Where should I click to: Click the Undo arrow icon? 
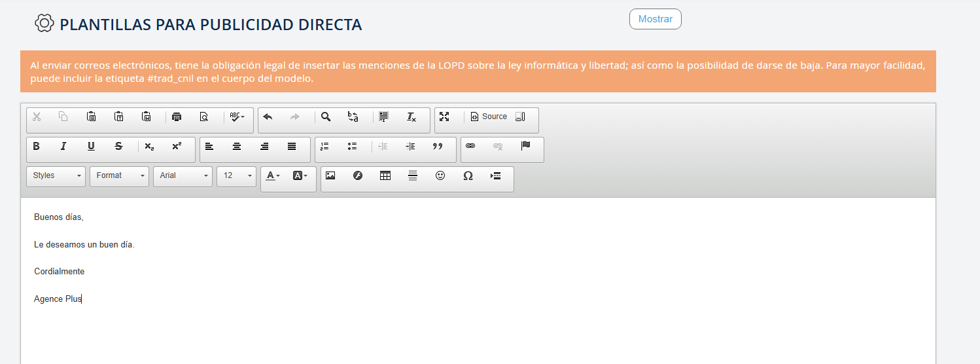(x=267, y=117)
